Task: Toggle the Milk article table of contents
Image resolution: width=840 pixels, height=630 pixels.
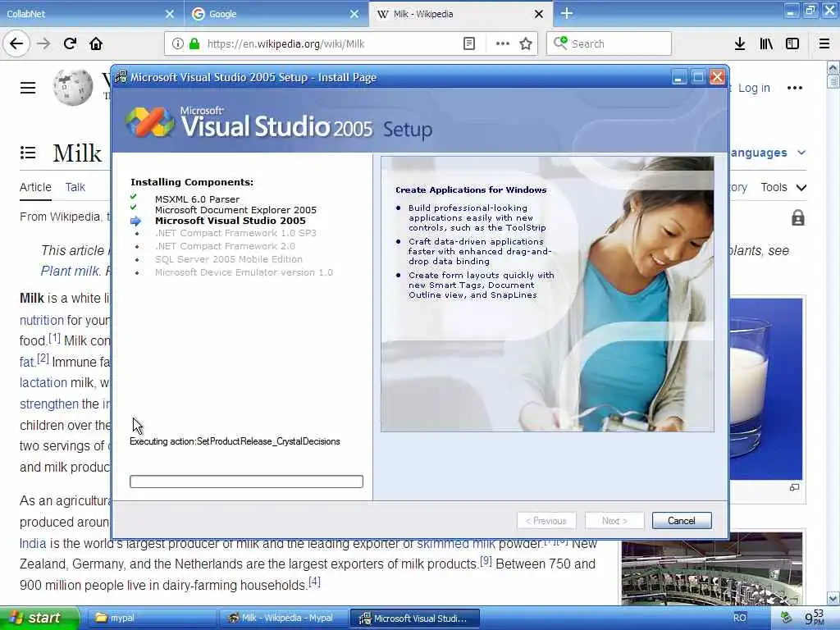Action: click(28, 153)
